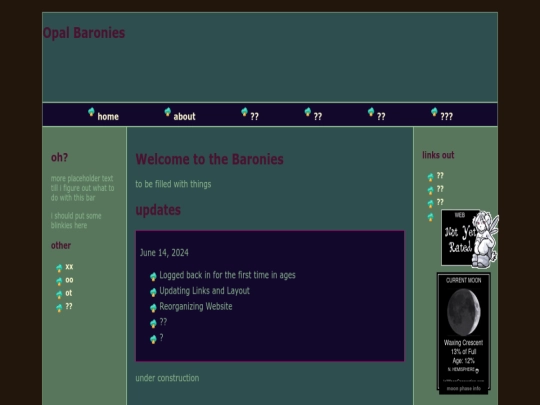Click 'Logged back in for the first time in ages'
The image size is (540, 405).
point(227,275)
